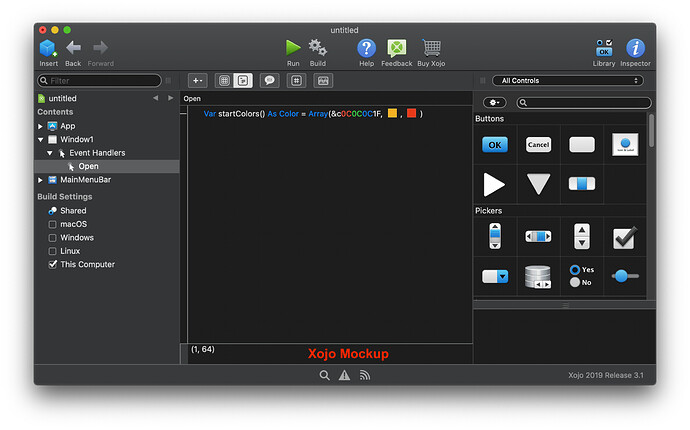Select the blank push button control
This screenshot has height=430, width=690.
point(582,144)
